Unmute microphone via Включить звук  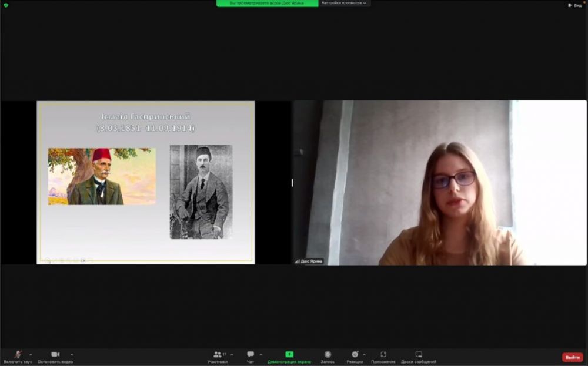[18, 356]
